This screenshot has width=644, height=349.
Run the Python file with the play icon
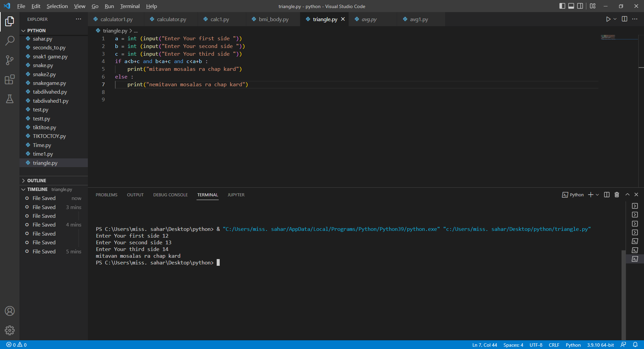608,19
